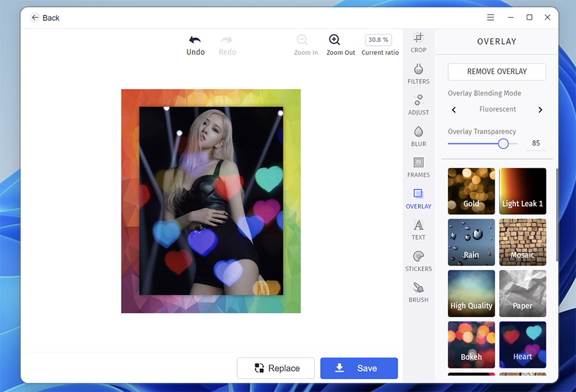This screenshot has height=392, width=576.
Task: Switch to previous overlay blending mode
Action: coord(454,110)
